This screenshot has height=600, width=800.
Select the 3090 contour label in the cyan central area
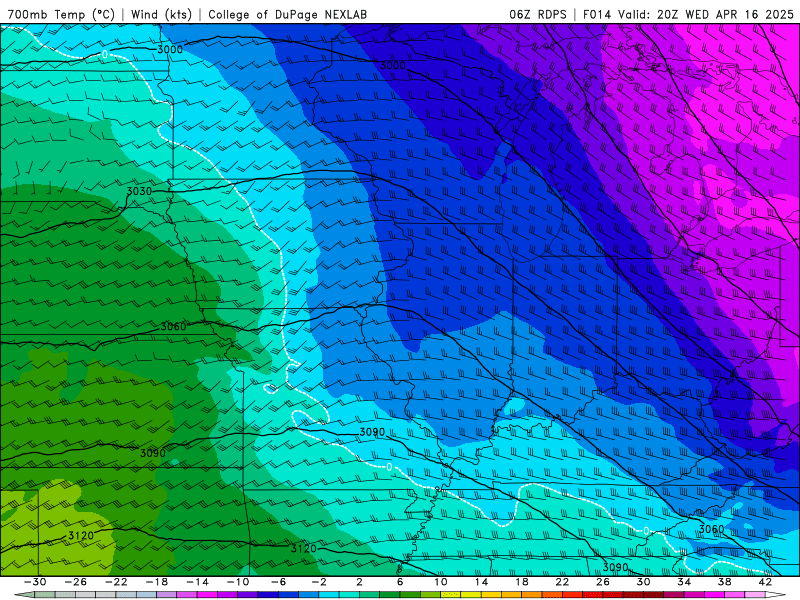pyautogui.click(x=372, y=432)
